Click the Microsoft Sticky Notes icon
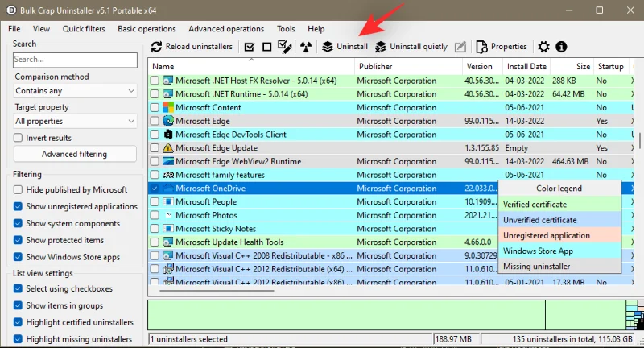 [168, 229]
